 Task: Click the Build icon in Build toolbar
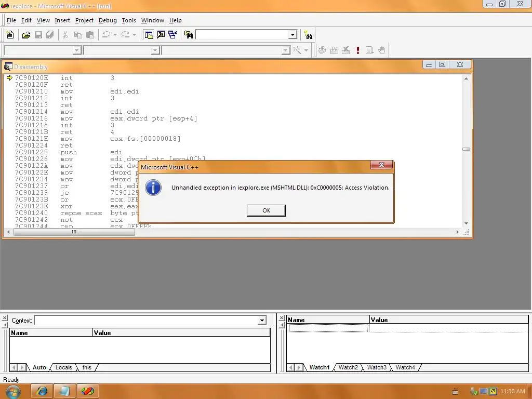(x=334, y=50)
